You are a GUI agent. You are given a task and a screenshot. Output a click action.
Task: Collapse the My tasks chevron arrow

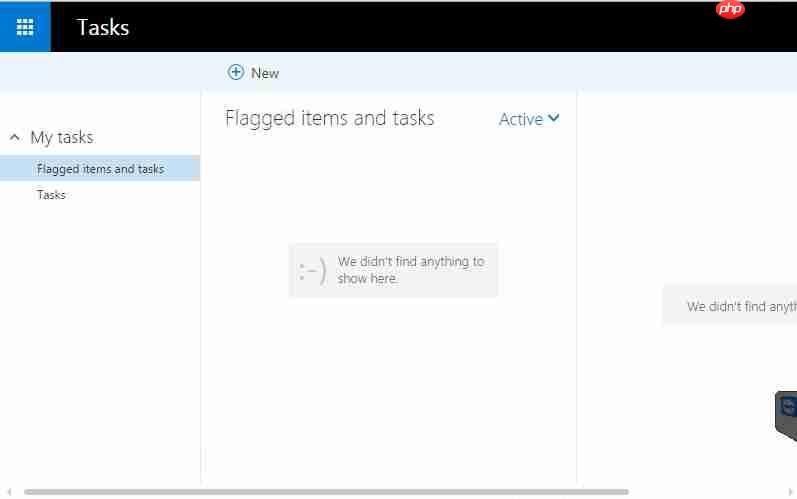(x=14, y=137)
